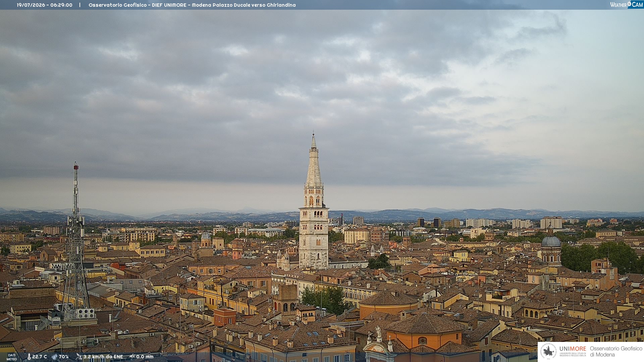
Task: Select the 3.2 km/h da ENE wind reading
Action: pyautogui.click(x=103, y=357)
